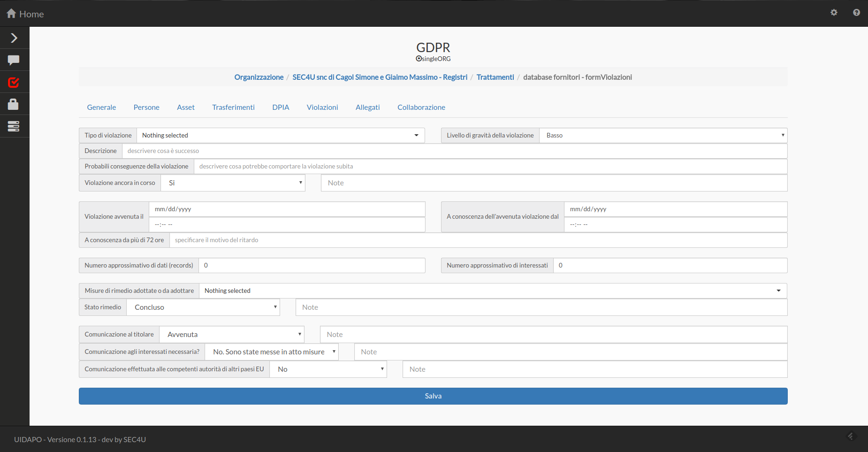Open Misure di rimedio adottate dropdown

tap(493, 291)
